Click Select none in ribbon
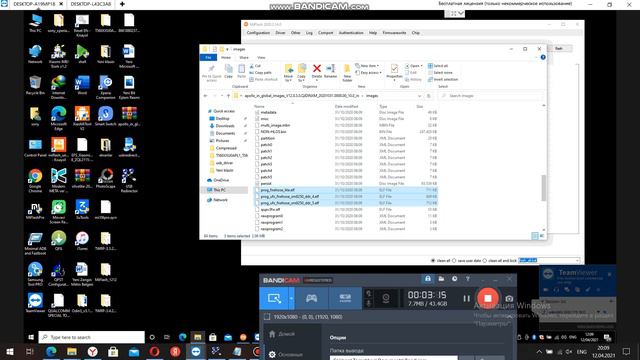The height and width of the screenshot is (360, 640). [439, 72]
